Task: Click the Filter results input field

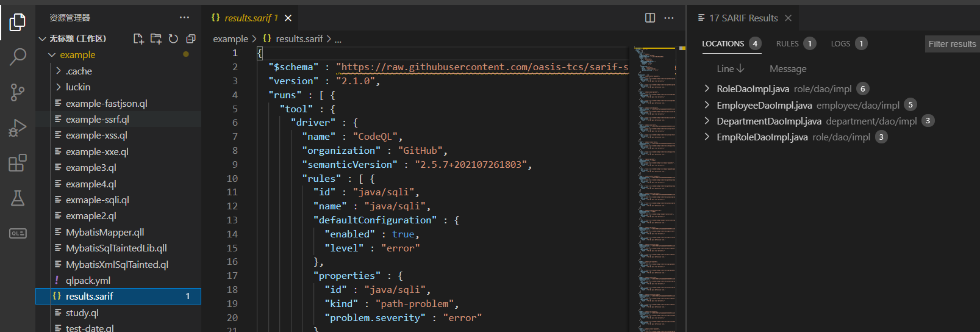Action: [952, 43]
